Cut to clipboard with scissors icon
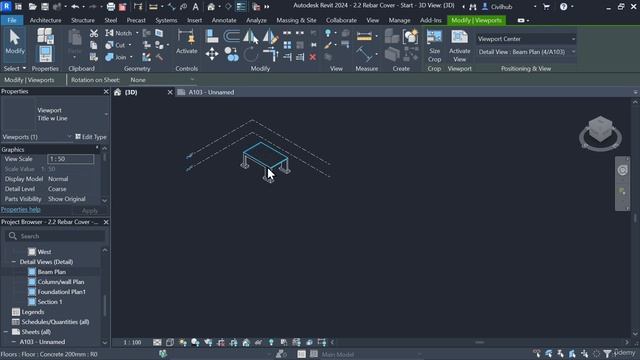 [x=94, y=33]
